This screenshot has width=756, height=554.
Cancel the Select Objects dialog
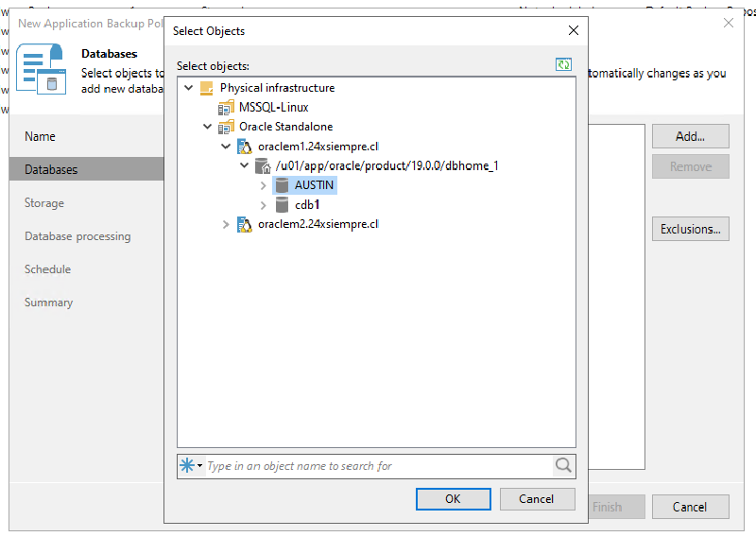537,499
